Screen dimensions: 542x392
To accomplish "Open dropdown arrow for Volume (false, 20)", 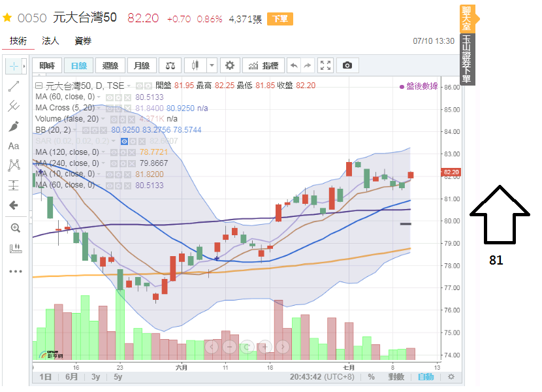I will pos(103,119).
